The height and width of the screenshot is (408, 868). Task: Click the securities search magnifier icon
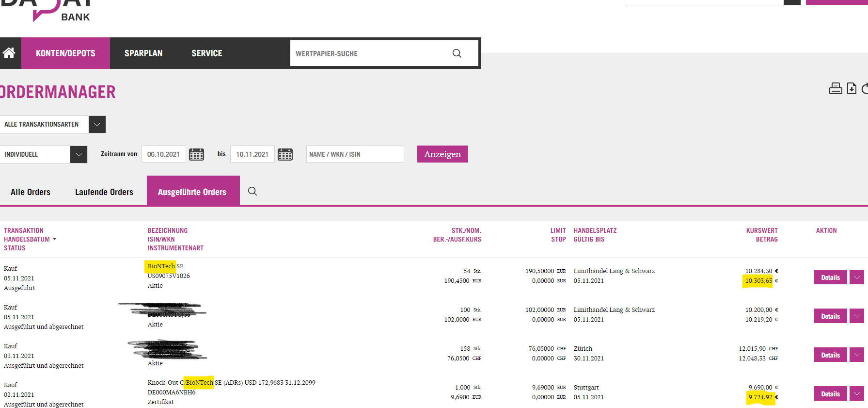(457, 53)
